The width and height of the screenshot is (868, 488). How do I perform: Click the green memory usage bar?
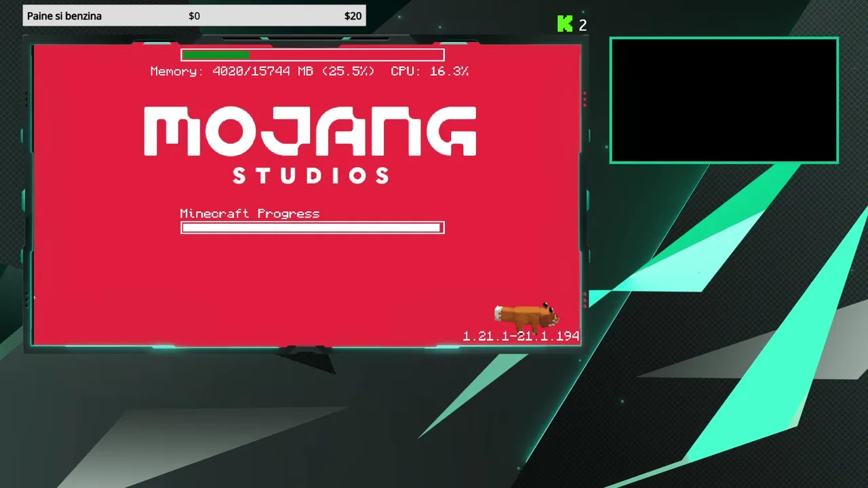coord(313,55)
